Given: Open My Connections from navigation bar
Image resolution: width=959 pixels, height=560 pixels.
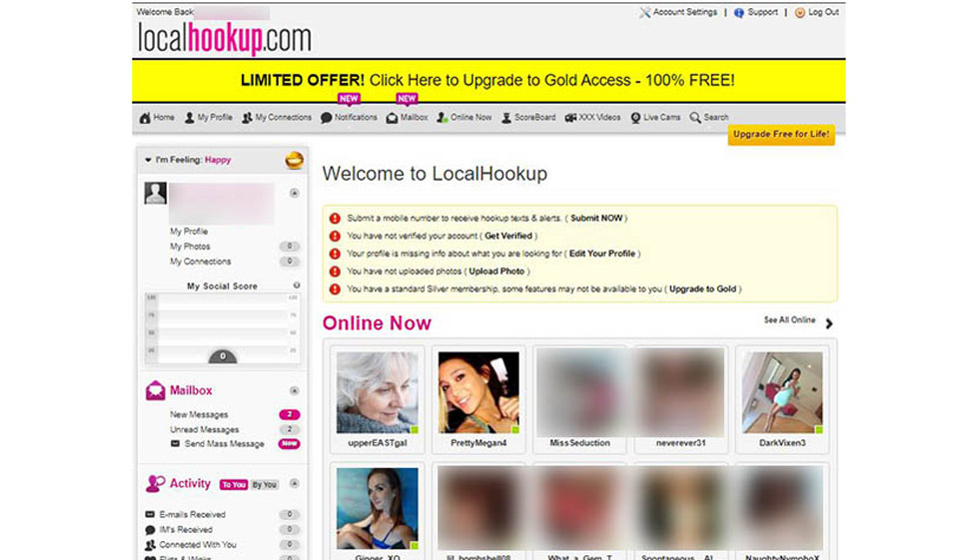Looking at the screenshot, I should 277,118.
